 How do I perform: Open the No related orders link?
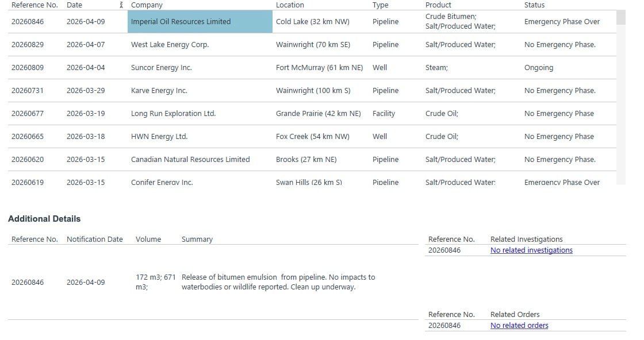tap(519, 325)
